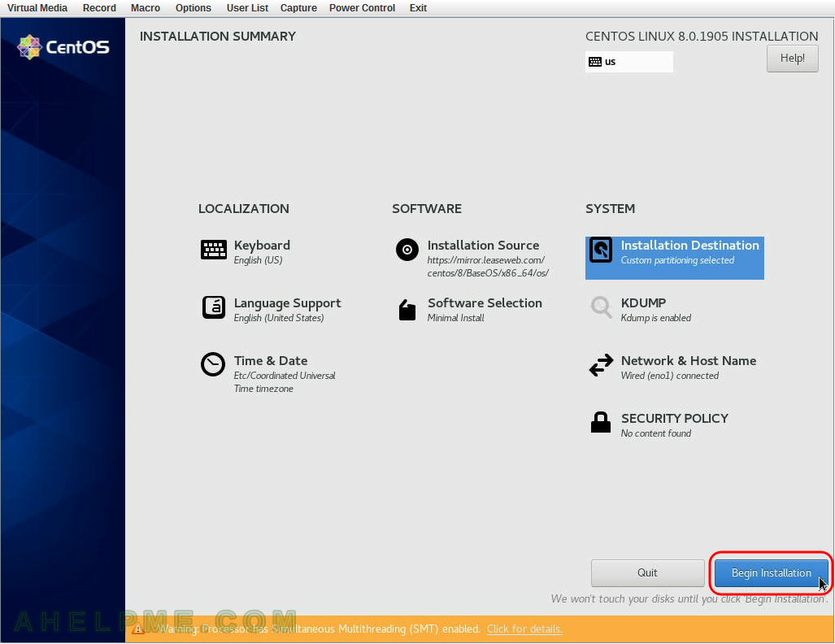Screen dimensions: 835x644
Task: Open the Options menu
Action: 194,8
